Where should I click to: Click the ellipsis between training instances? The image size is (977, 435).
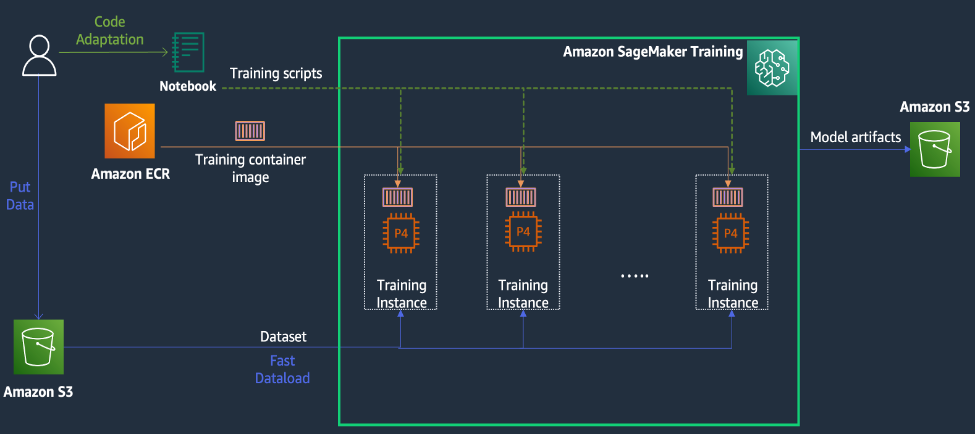(634, 275)
